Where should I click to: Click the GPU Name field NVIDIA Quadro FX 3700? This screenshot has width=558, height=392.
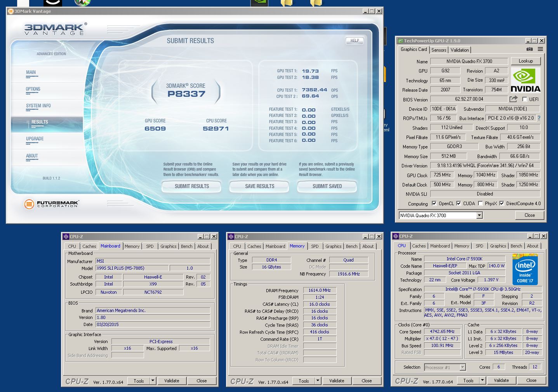(469, 61)
